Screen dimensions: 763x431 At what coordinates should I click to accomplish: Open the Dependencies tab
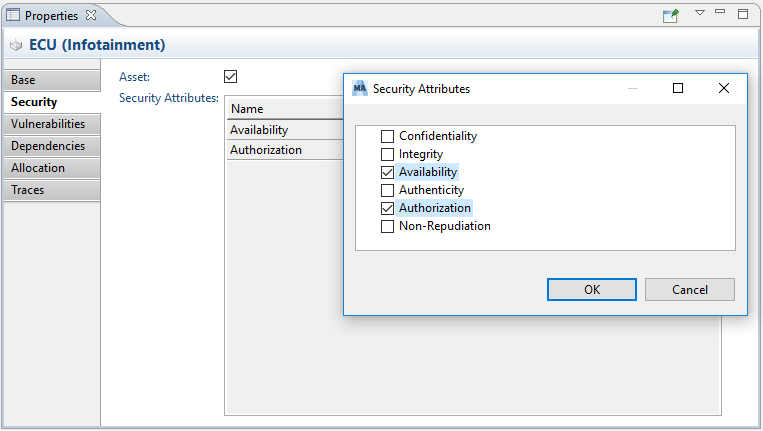pos(48,146)
